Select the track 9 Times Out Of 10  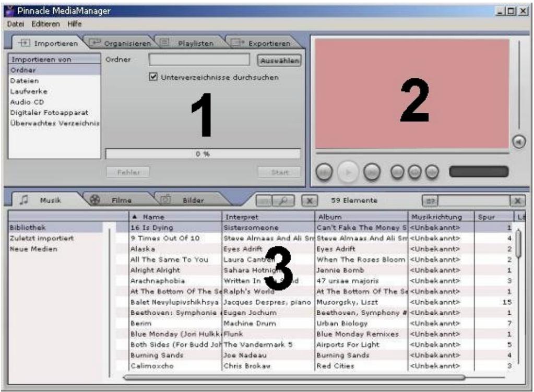pos(165,238)
